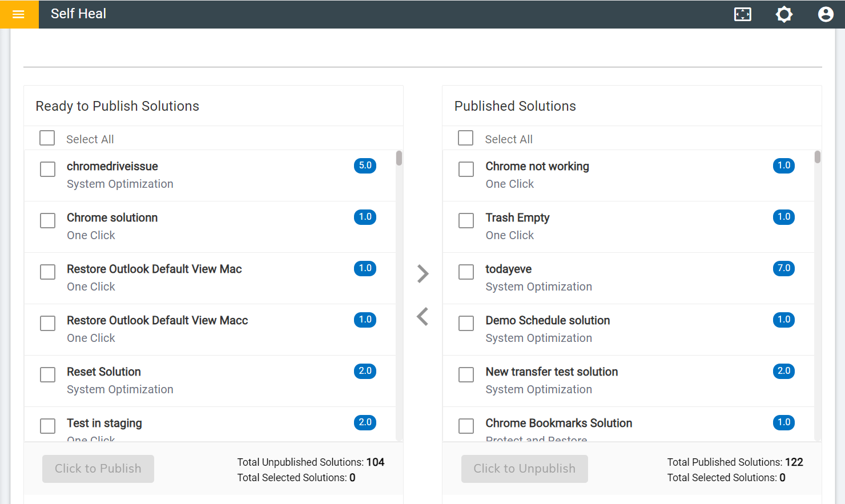Click the 7.0 version badge of todayeve

point(784,268)
